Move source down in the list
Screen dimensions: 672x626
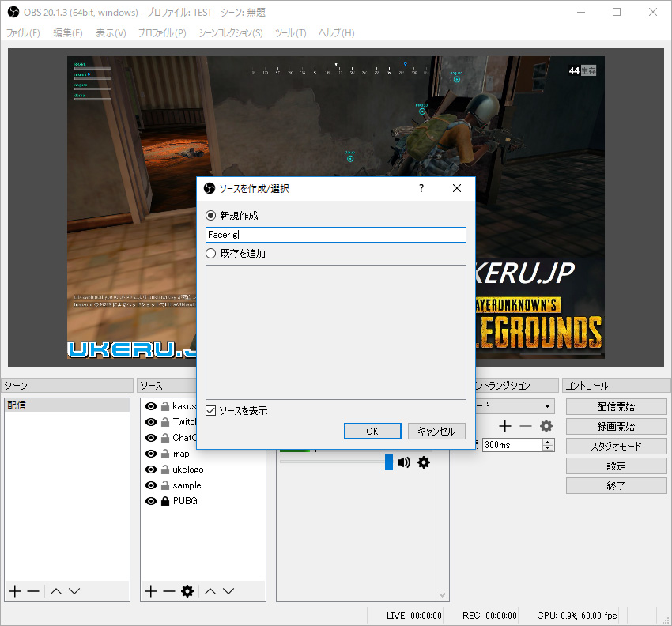pyautogui.click(x=228, y=591)
